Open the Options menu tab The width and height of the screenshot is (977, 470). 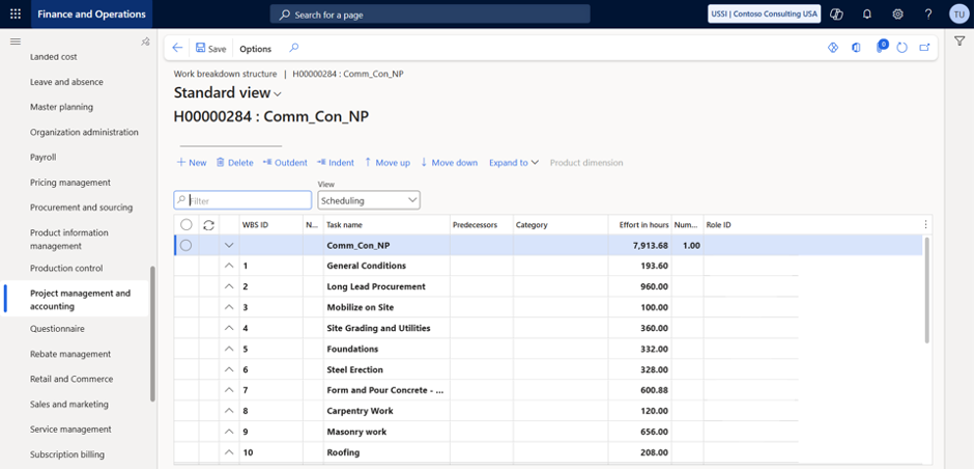click(255, 48)
